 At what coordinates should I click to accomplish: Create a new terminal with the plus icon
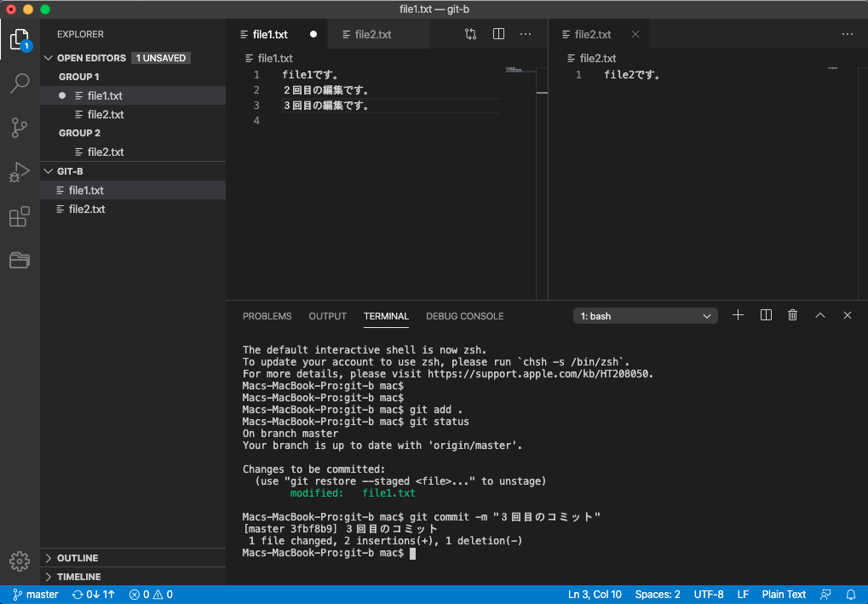point(738,315)
